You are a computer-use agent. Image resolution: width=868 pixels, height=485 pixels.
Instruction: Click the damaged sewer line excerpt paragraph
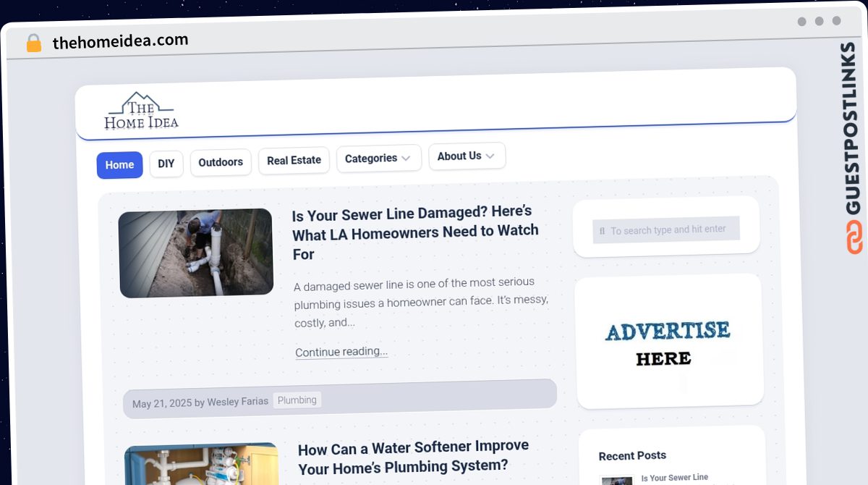(421, 302)
